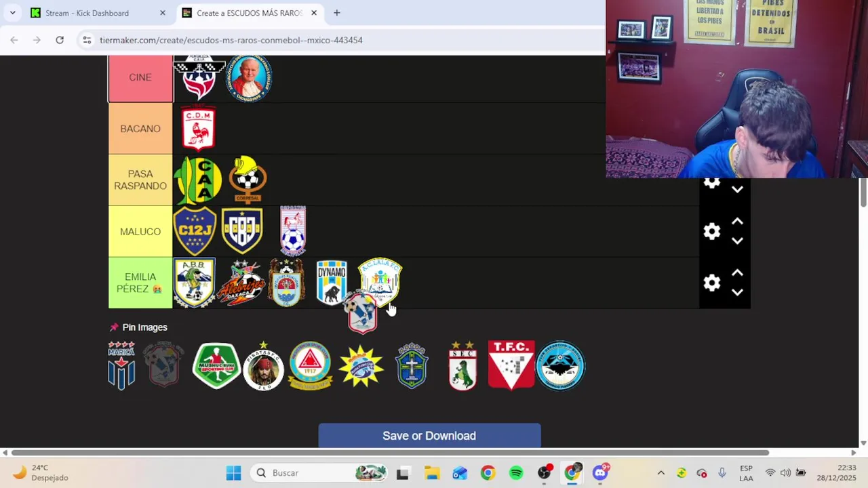Open settings gear for MALUCO tier row
Screen dimensions: 868x488
pyautogui.click(x=711, y=232)
